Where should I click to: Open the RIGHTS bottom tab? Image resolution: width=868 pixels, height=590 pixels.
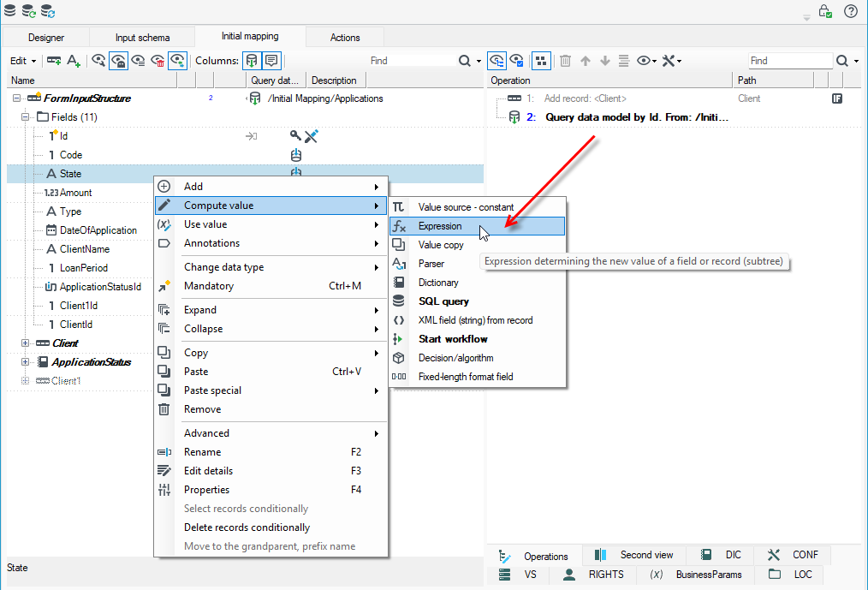[594, 575]
